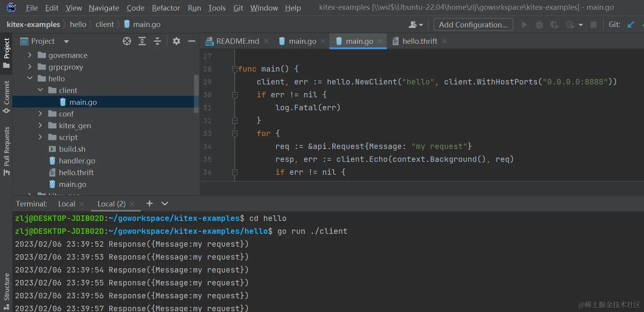Add new terminal session with plus
Viewport: 644px width, 312px height.
(x=149, y=203)
